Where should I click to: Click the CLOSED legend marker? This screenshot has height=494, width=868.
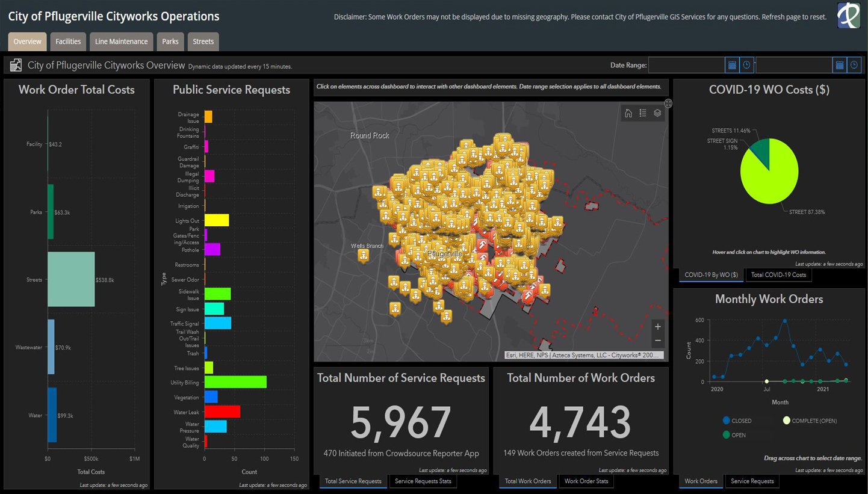click(x=726, y=421)
